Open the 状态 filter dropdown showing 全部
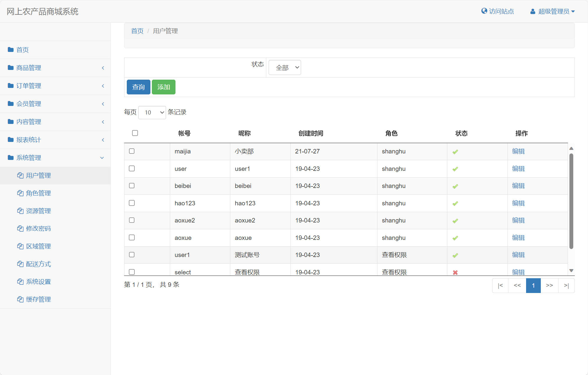Viewport: 588px width, 375px height. (284, 67)
